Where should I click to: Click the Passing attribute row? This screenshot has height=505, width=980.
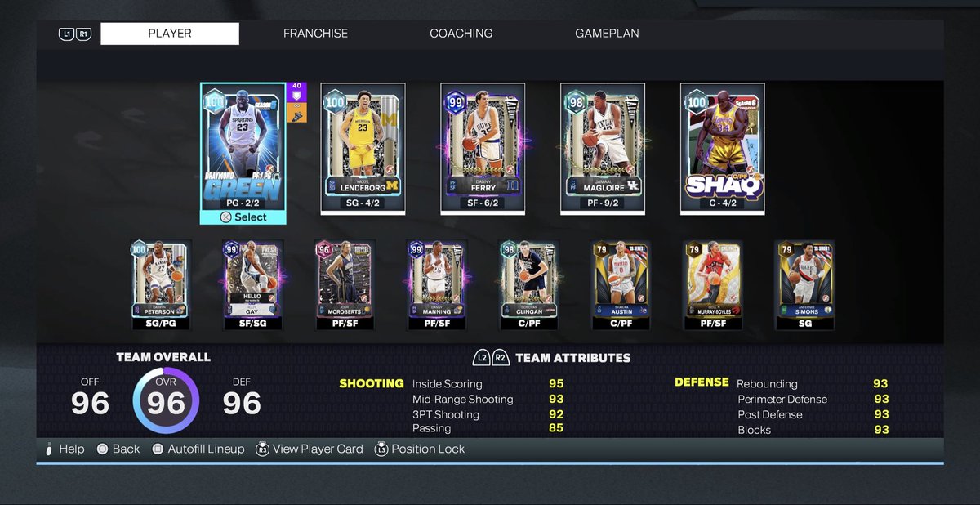point(488,428)
